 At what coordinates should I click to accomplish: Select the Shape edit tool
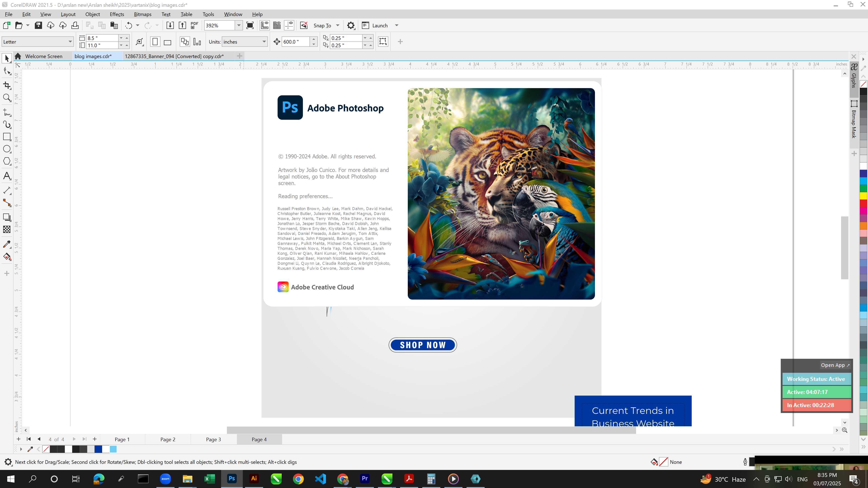coord(7,71)
